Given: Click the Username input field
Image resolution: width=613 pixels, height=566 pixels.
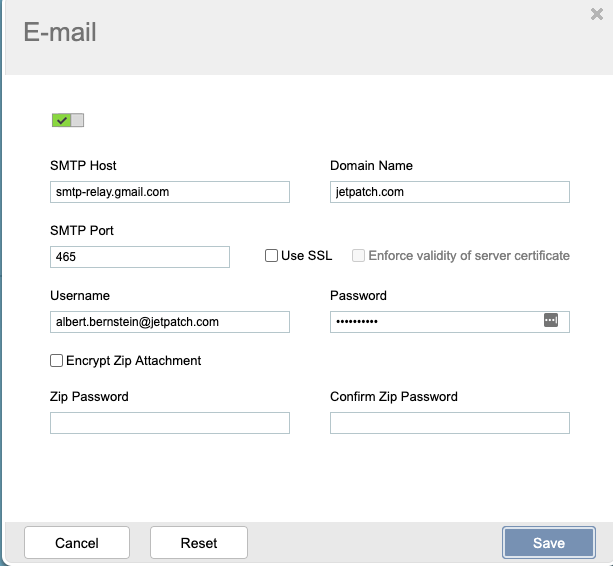Looking at the screenshot, I should (x=170, y=322).
